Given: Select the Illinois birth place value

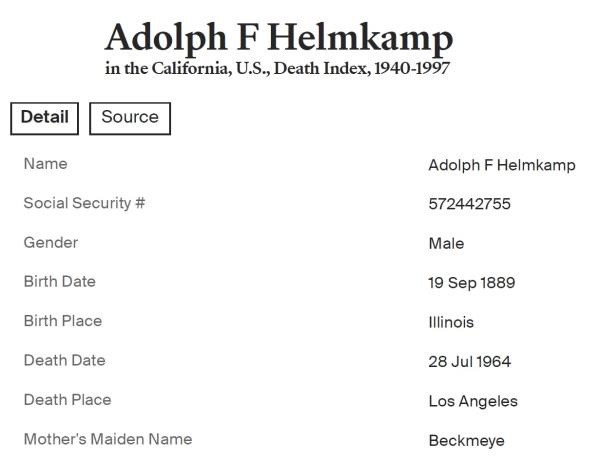Looking at the screenshot, I should tap(451, 322).
